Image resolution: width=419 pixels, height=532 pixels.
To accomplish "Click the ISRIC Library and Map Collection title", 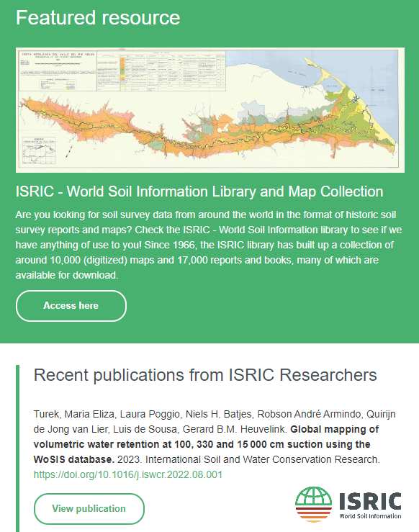I will coord(199,191).
